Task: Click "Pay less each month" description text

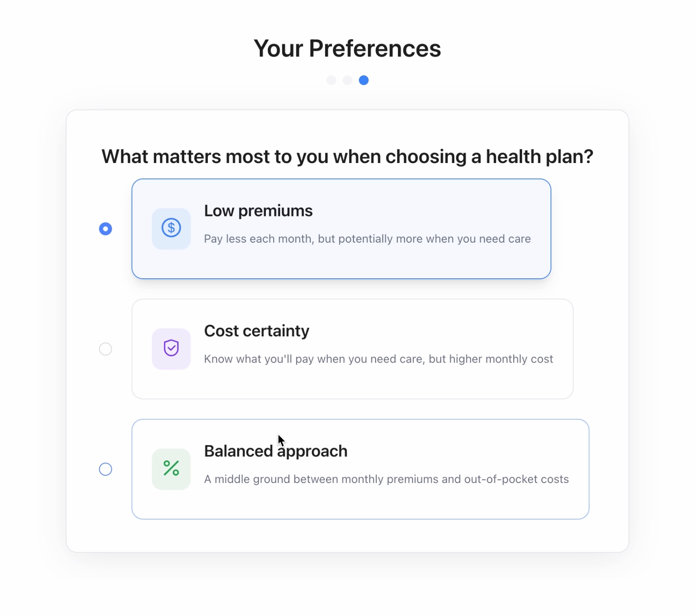Action: point(367,239)
